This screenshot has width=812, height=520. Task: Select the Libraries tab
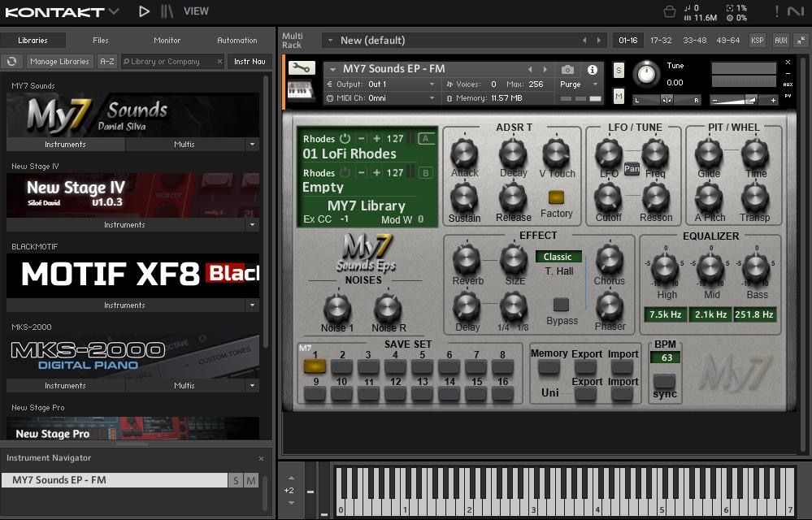[x=33, y=41]
